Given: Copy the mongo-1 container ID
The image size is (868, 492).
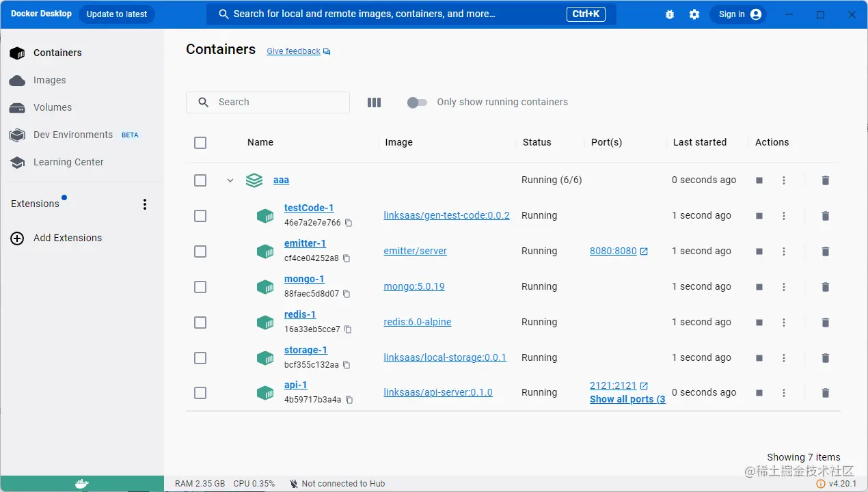Looking at the screenshot, I should coord(347,294).
